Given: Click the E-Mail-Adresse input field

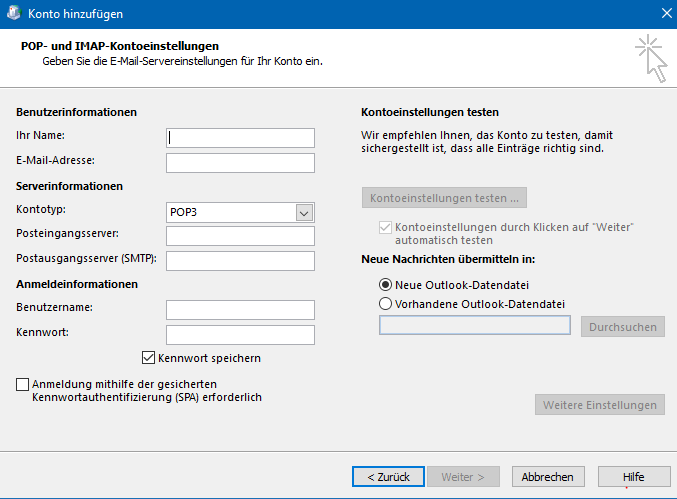Looking at the screenshot, I should [x=240, y=163].
